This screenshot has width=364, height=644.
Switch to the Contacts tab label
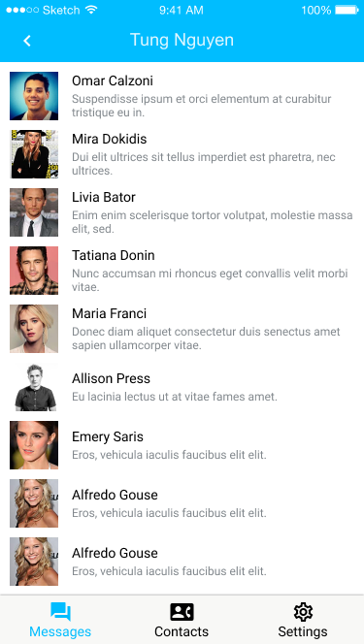point(182,631)
